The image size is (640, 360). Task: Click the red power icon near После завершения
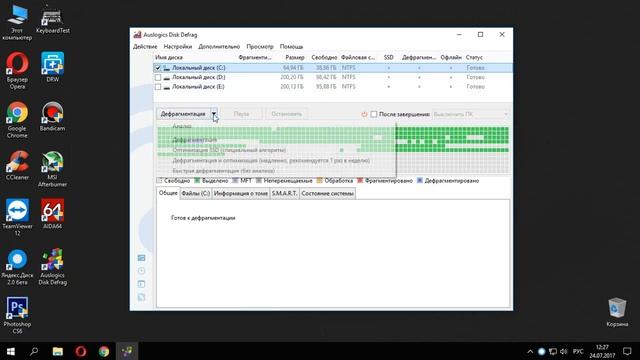(x=364, y=114)
